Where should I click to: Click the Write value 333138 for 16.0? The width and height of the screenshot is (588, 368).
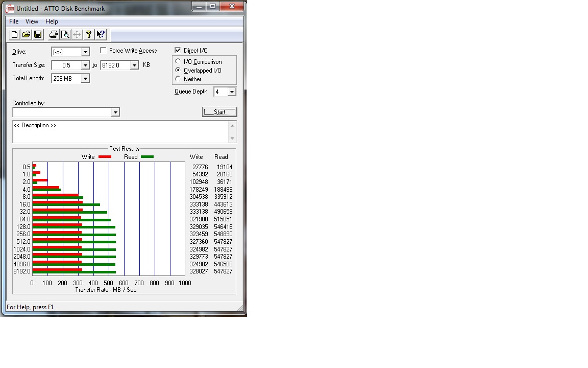[x=199, y=204]
